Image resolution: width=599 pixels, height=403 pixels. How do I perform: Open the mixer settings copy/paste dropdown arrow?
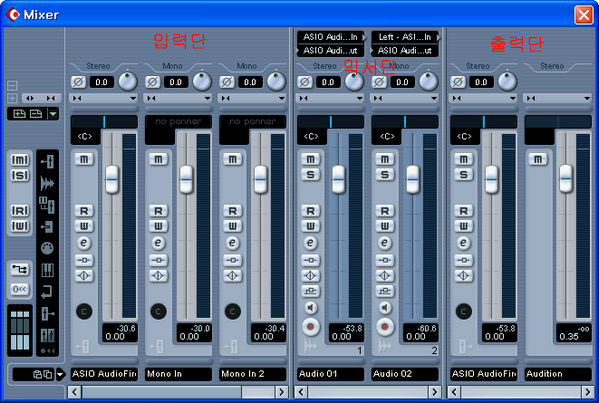60,374
